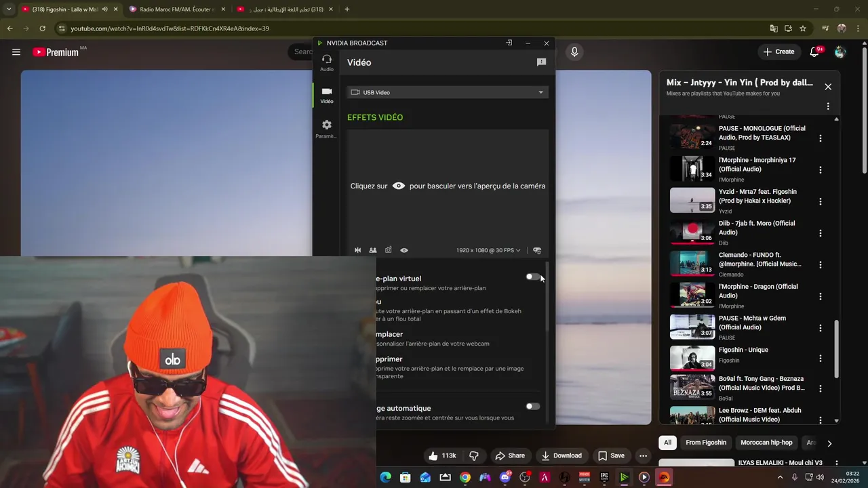Dislike the video
The width and height of the screenshot is (868, 488).
[x=474, y=455]
